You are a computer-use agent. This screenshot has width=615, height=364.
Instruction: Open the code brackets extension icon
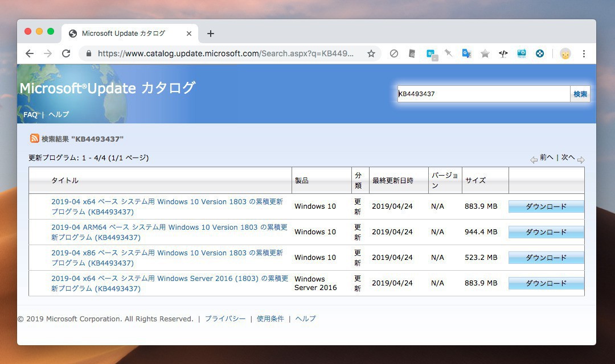click(x=503, y=53)
